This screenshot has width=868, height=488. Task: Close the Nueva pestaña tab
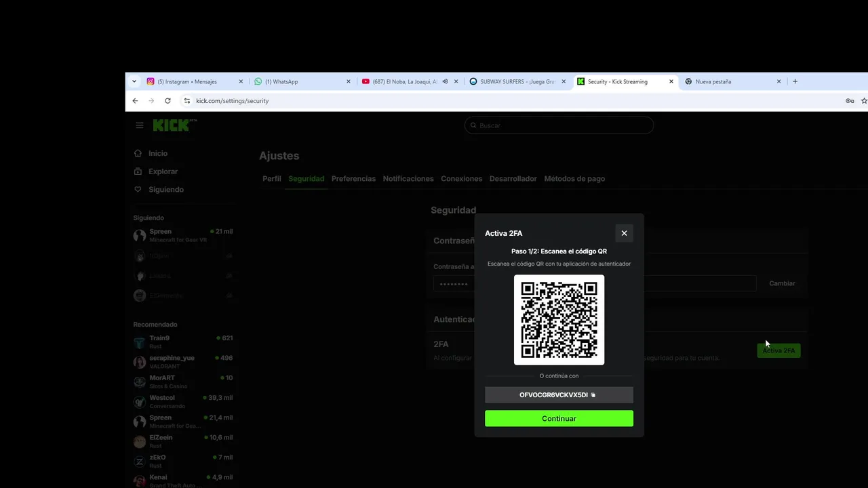coord(778,81)
